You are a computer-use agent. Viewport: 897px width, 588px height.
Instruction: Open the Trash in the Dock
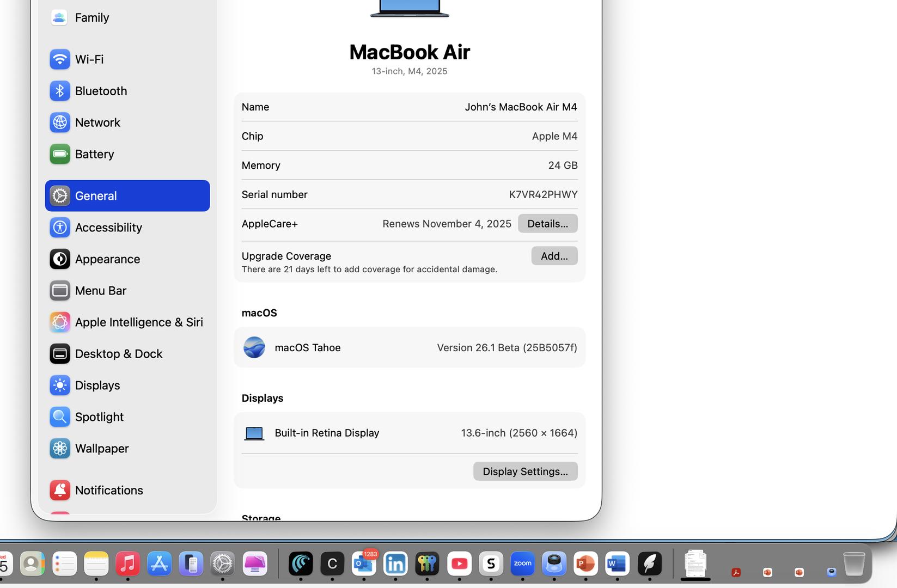(x=853, y=563)
